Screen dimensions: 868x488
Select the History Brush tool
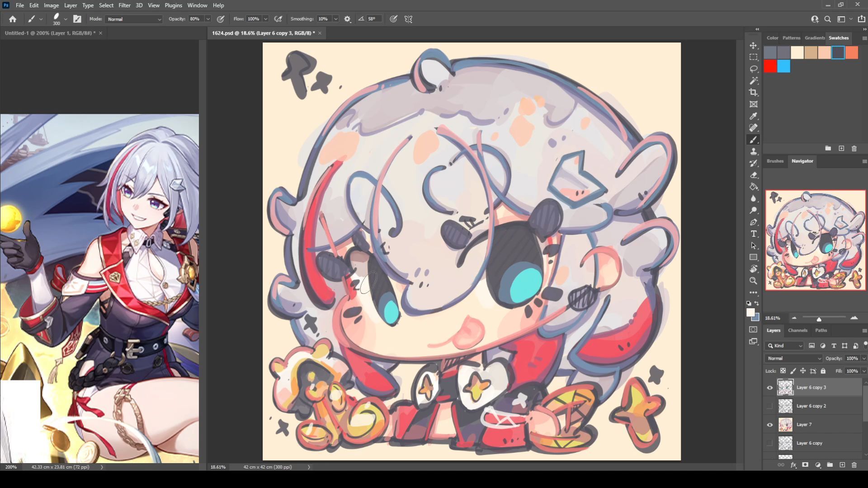point(753,163)
